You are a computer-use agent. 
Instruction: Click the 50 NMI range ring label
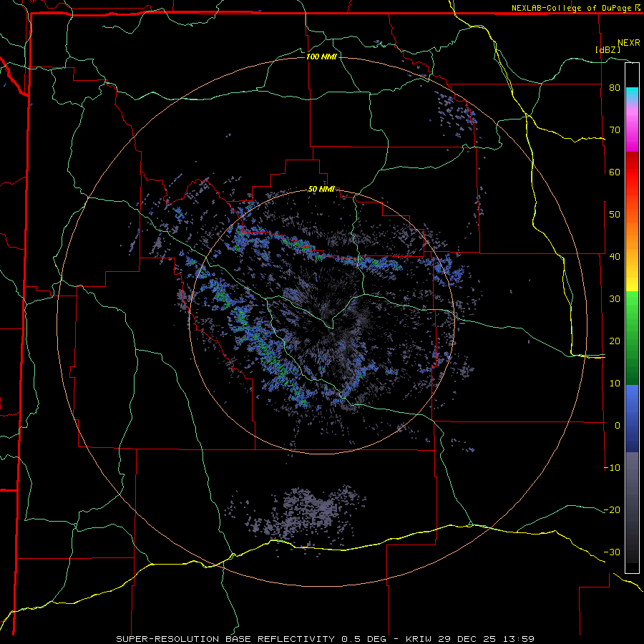pyautogui.click(x=321, y=190)
